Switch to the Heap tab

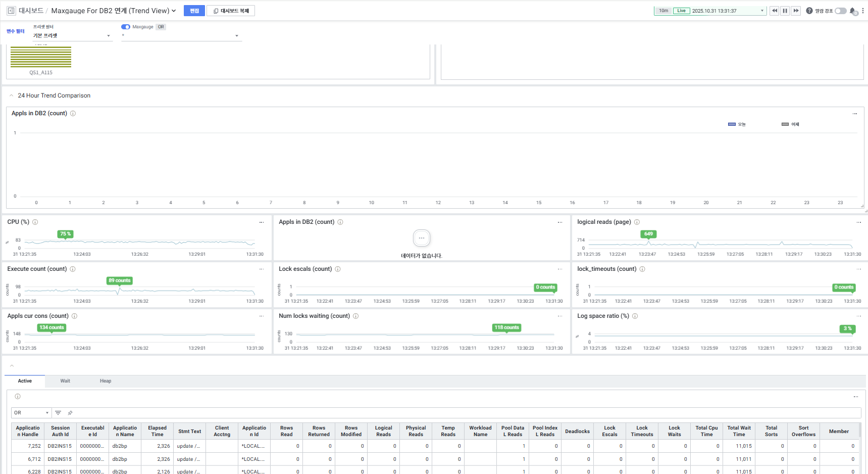tap(106, 381)
